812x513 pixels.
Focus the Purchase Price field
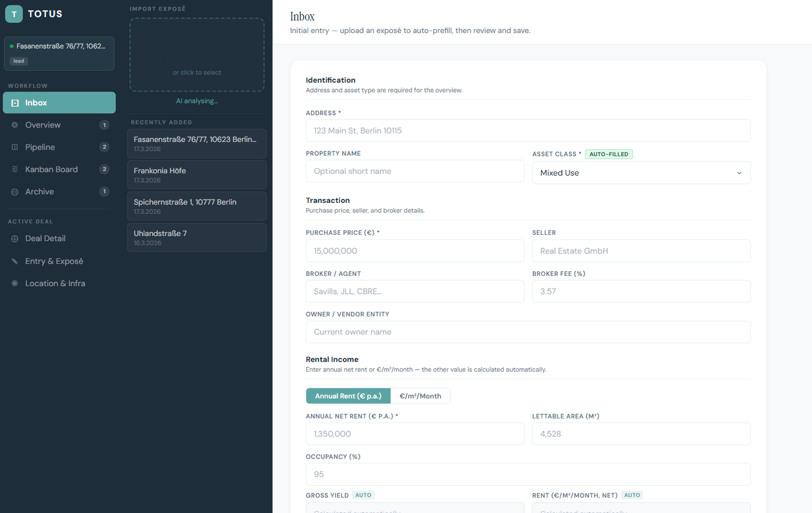(415, 251)
